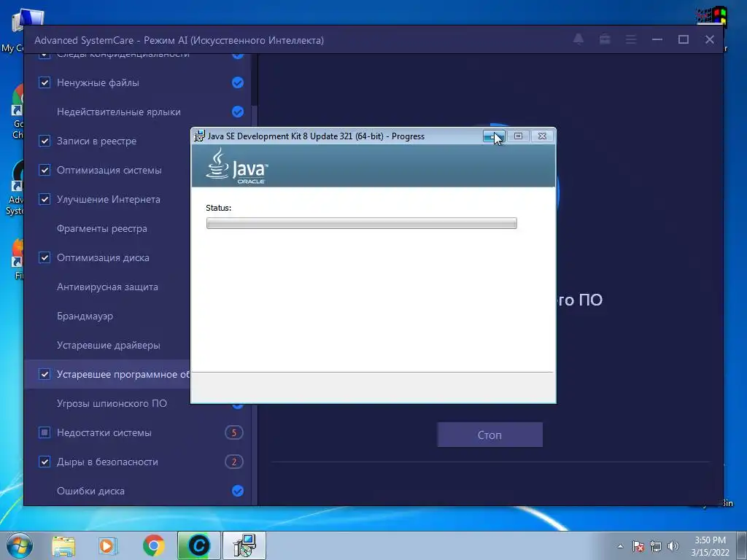Uncheck Оптимизация диска checkbox

click(44, 257)
